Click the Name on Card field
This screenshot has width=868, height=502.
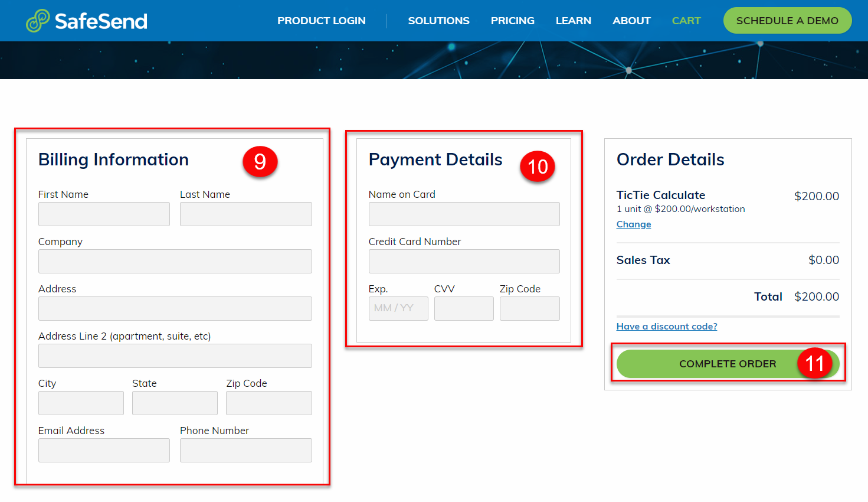click(464, 214)
